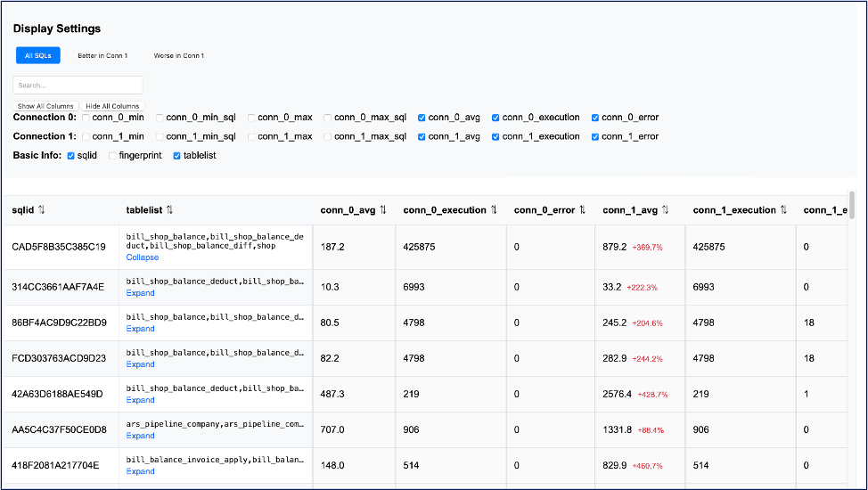Sort by conn_0_execution column icon

494,210
